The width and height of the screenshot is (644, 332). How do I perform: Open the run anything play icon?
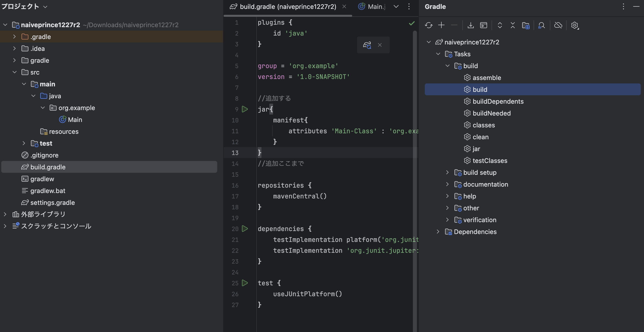point(484,25)
